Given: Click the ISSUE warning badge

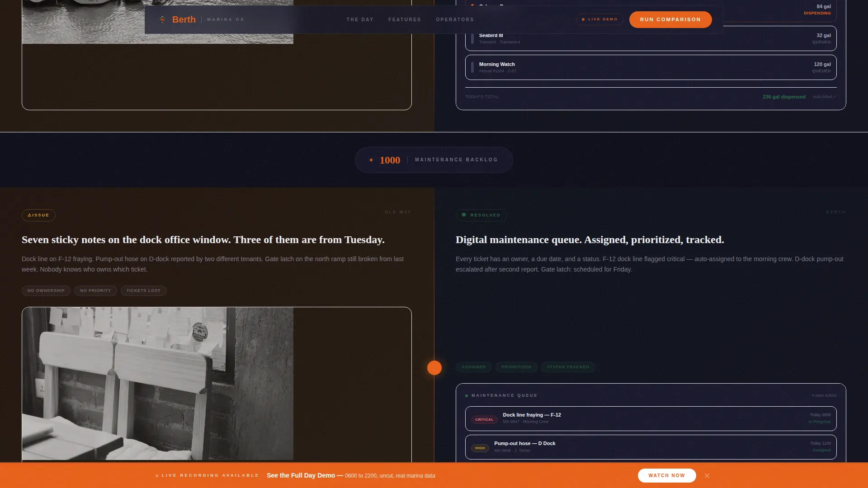Looking at the screenshot, I should pos(38,215).
